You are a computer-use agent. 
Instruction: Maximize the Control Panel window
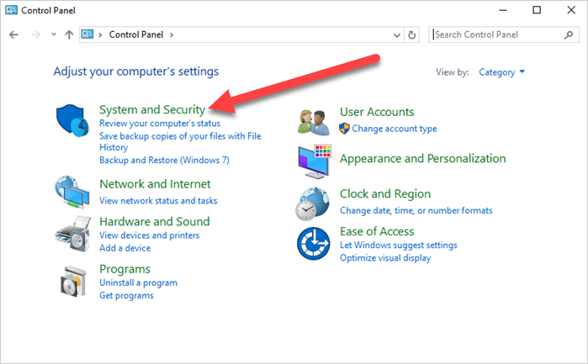[537, 10]
